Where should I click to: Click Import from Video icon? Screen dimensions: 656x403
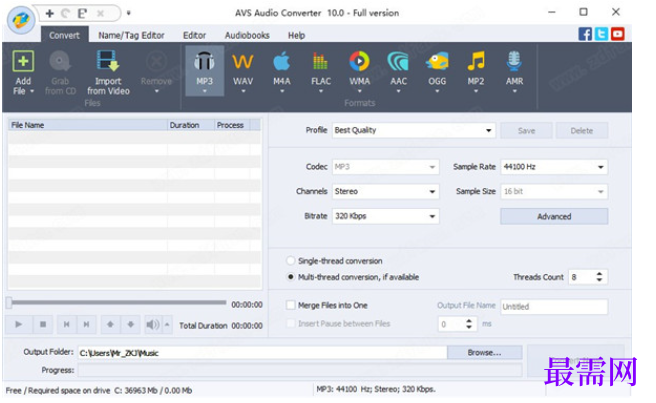pyautogui.click(x=108, y=62)
